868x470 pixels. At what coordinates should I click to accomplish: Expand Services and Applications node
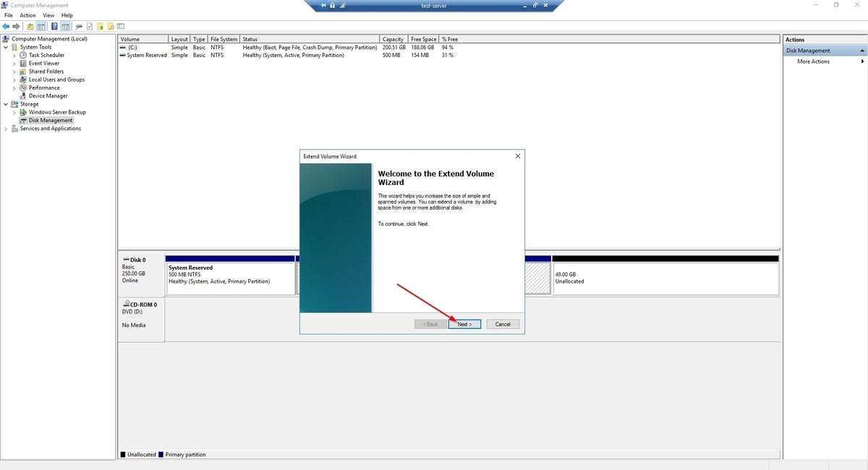pos(6,129)
